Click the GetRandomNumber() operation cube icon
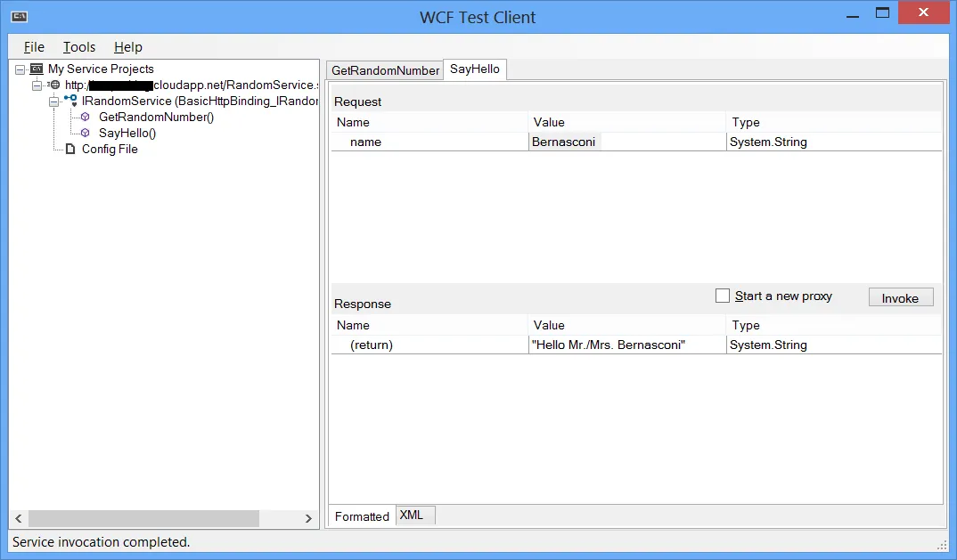This screenshot has width=957, height=560. (x=86, y=117)
